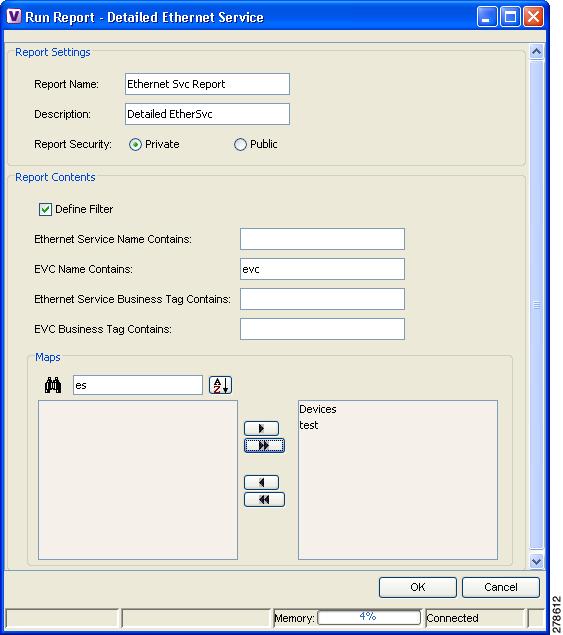Click the Cancel button
The height and width of the screenshot is (635, 563).
(x=501, y=587)
